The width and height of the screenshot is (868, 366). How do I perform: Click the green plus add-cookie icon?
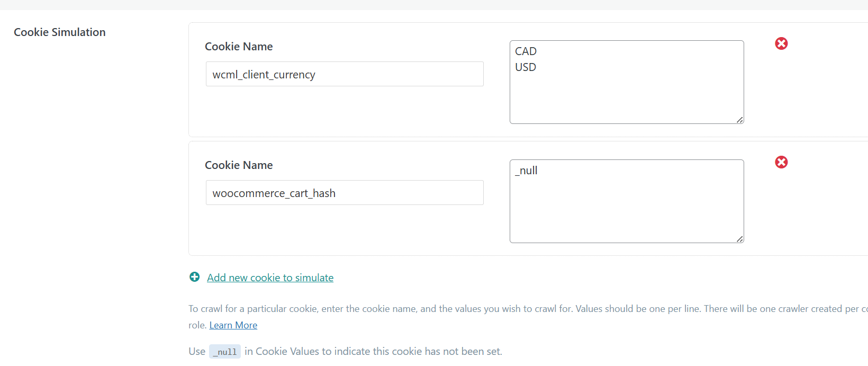[x=195, y=277]
